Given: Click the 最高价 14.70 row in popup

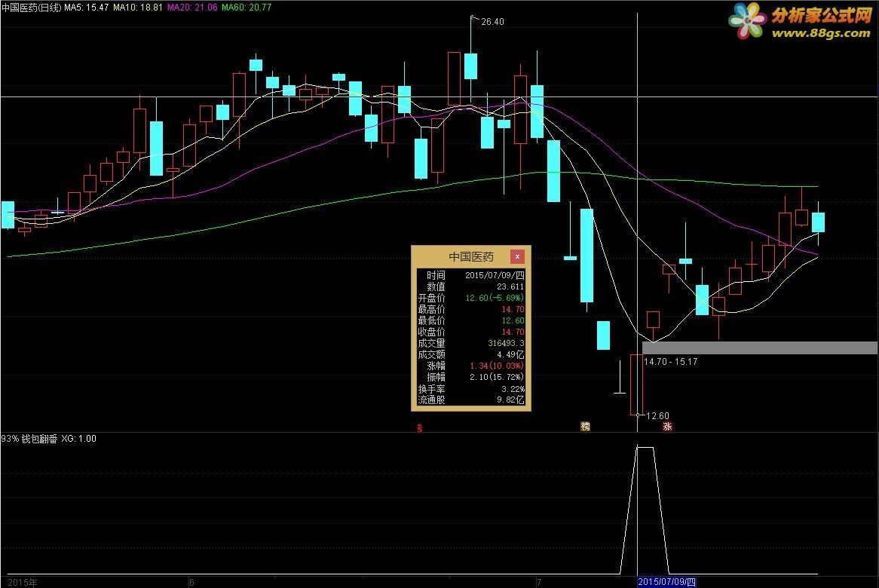Looking at the screenshot, I should tap(471, 309).
